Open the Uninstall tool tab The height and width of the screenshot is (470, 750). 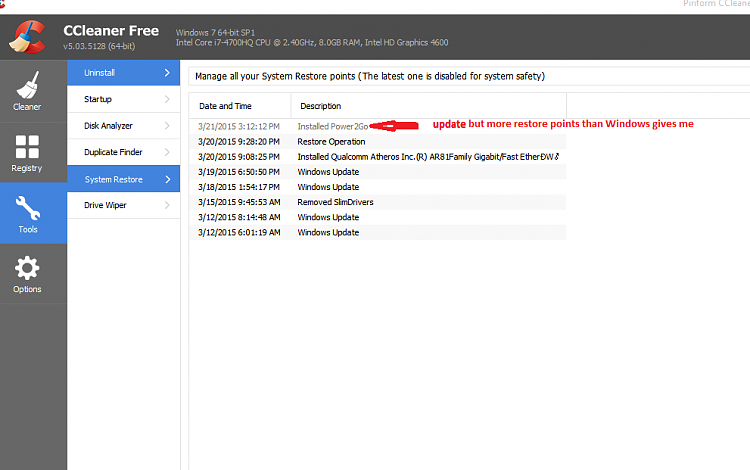(x=123, y=73)
